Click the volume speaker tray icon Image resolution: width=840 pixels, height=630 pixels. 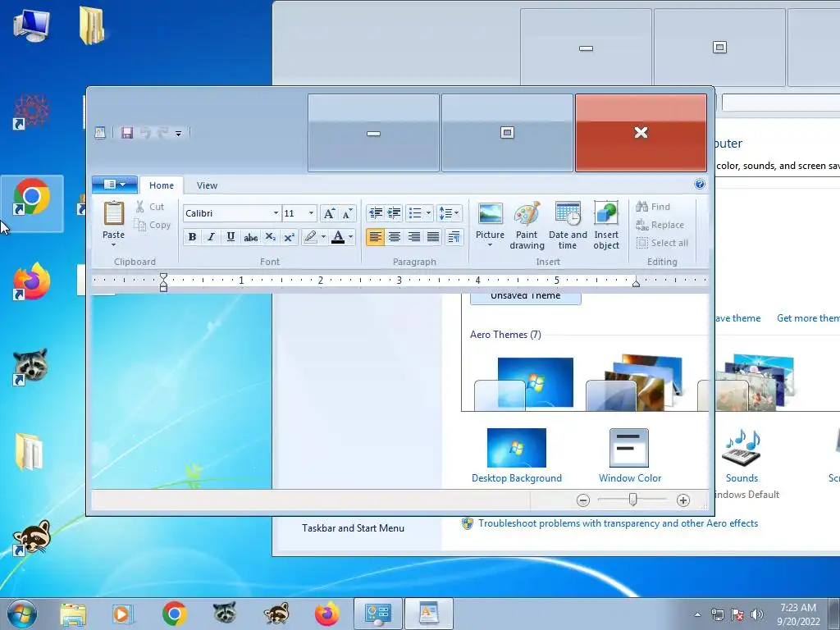tap(757, 614)
